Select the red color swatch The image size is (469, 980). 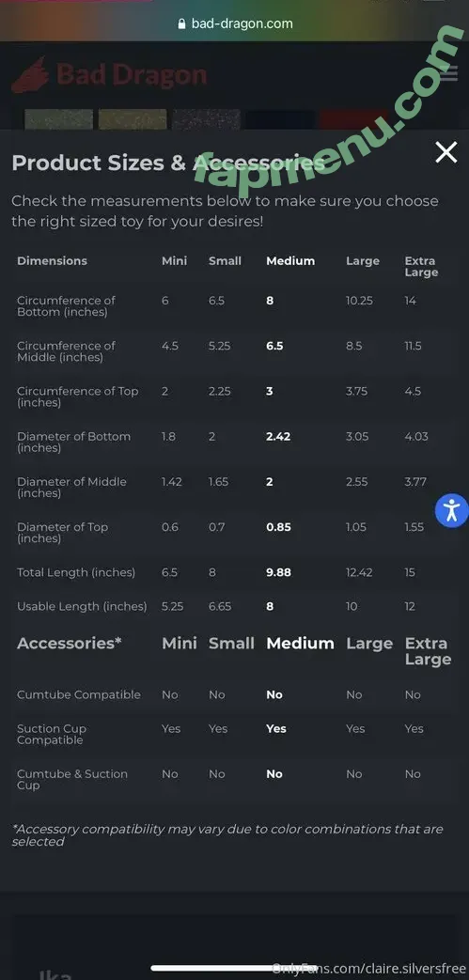click(x=354, y=119)
